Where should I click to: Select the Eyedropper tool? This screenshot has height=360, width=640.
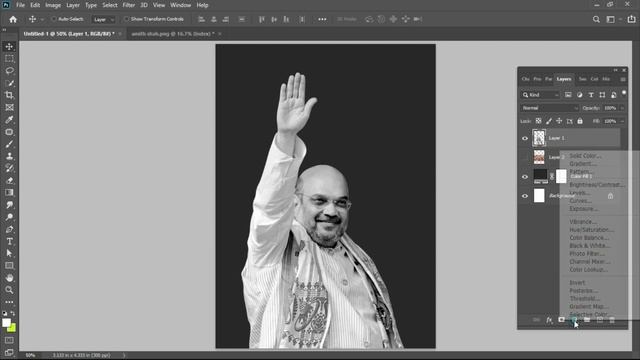tap(9, 120)
